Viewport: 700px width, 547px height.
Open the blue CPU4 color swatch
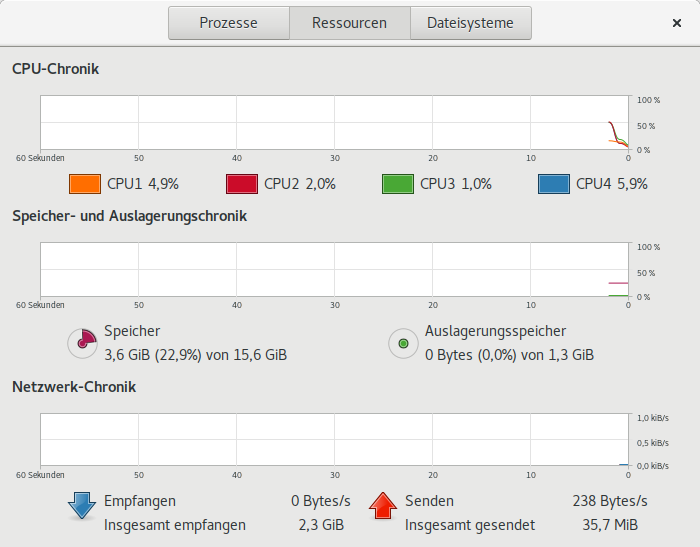coord(554,184)
